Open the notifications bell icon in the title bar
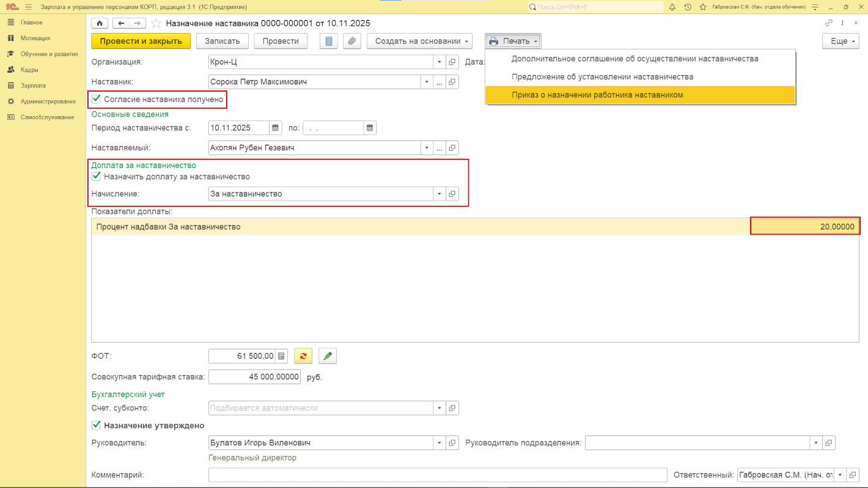 point(672,7)
